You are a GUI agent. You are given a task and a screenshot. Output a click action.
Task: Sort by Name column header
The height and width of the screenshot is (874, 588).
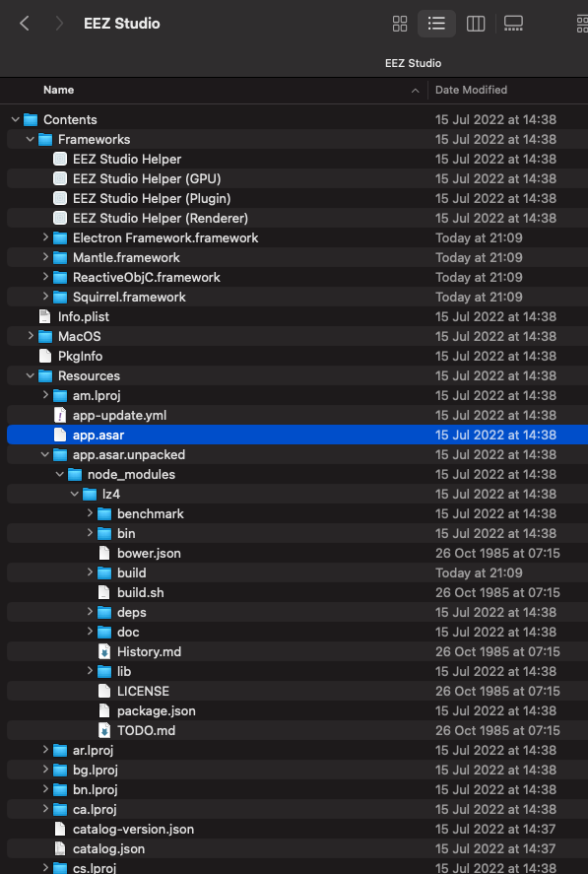click(58, 90)
